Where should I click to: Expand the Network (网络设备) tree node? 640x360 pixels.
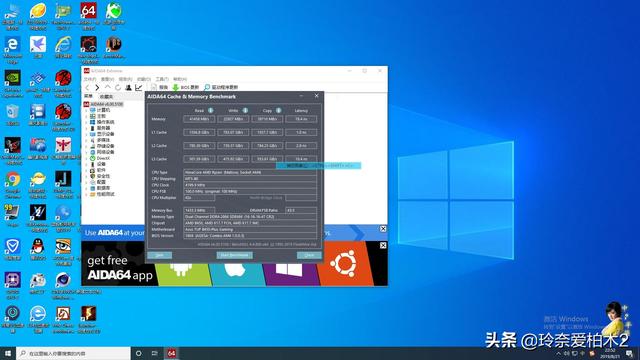[87, 152]
